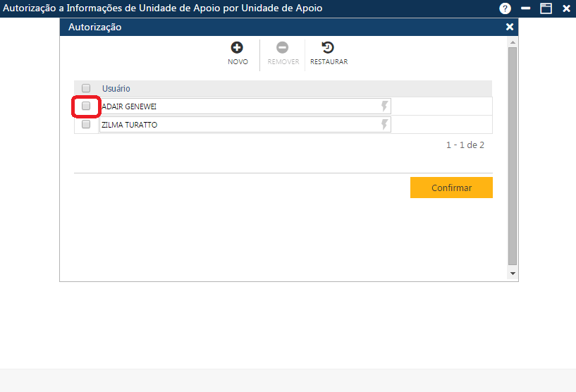576x392 pixels.
Task: Maximize the main application window
Action: pos(546,8)
